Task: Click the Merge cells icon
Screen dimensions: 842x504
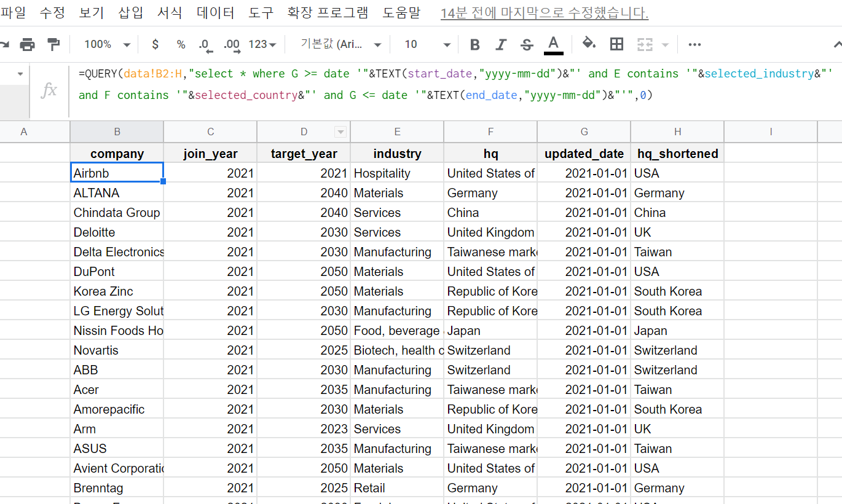Action: 644,44
